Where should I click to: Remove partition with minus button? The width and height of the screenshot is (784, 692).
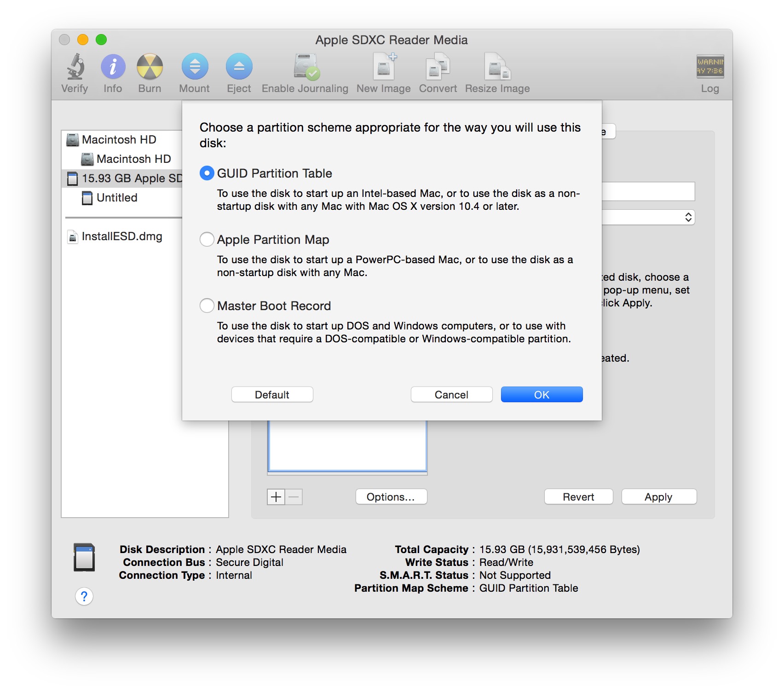(294, 497)
